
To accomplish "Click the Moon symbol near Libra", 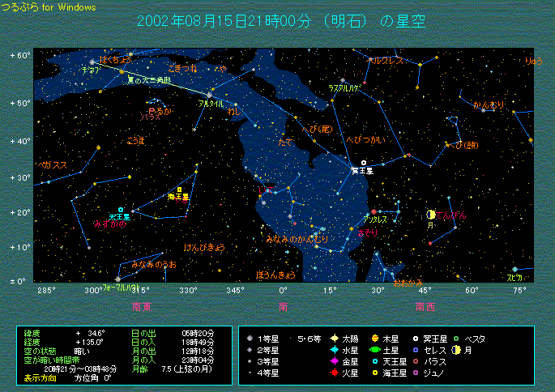I will 430,215.
